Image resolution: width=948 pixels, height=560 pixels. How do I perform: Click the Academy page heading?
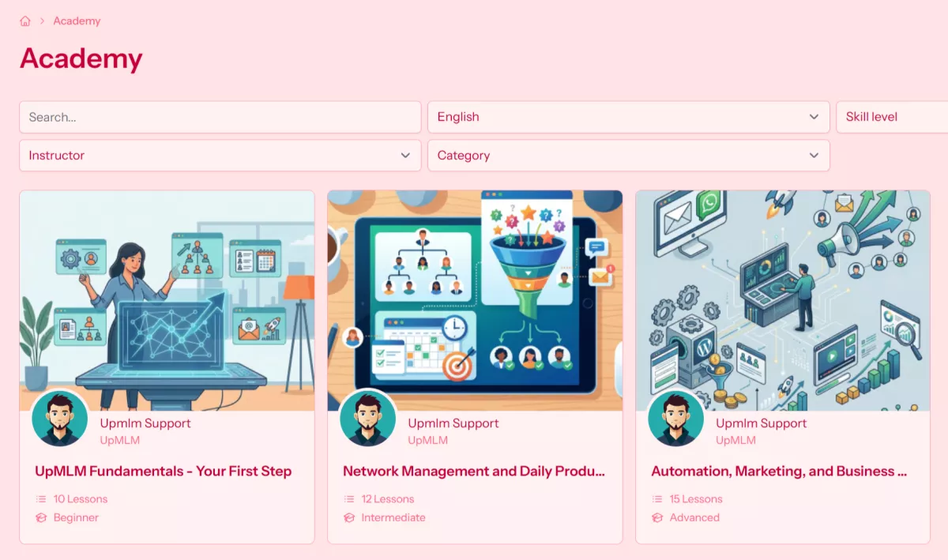click(x=81, y=58)
